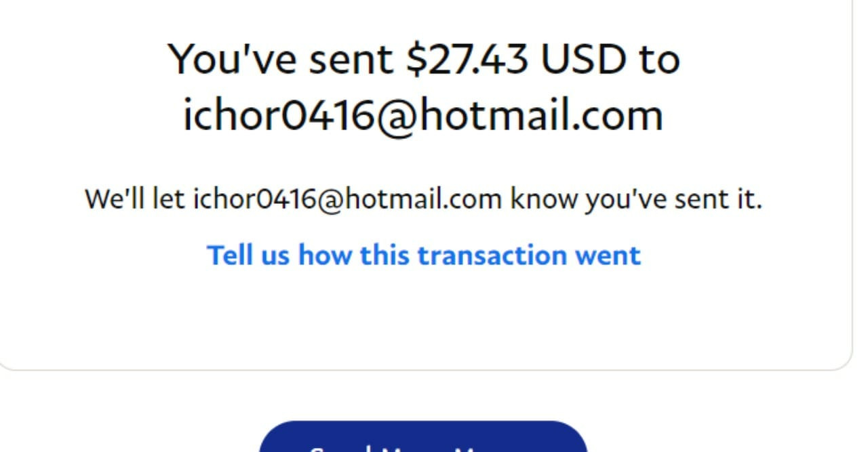The height and width of the screenshot is (452, 868).
Task: Click the word 'this' in the feedback link
Action: click(384, 255)
